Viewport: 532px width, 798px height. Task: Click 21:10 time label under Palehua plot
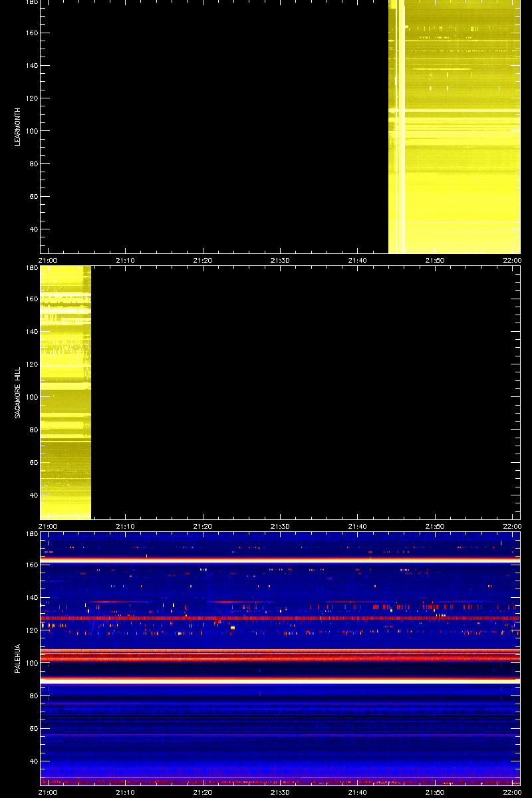[126, 792]
